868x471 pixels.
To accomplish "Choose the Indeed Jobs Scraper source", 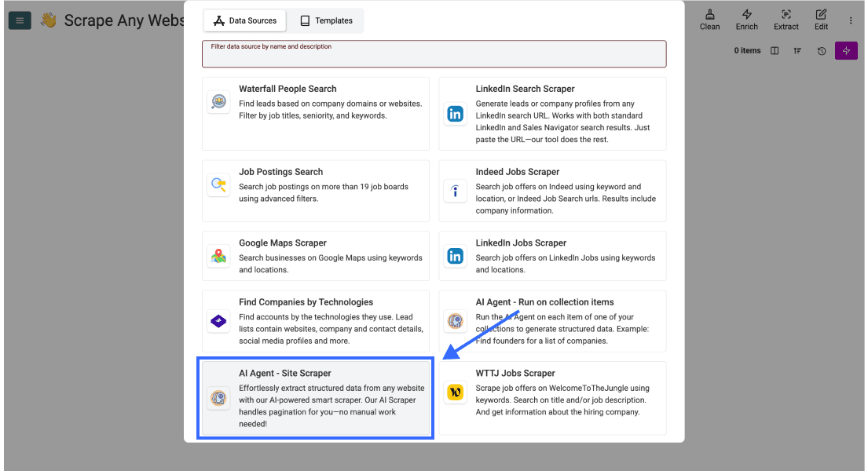I will 552,191.
